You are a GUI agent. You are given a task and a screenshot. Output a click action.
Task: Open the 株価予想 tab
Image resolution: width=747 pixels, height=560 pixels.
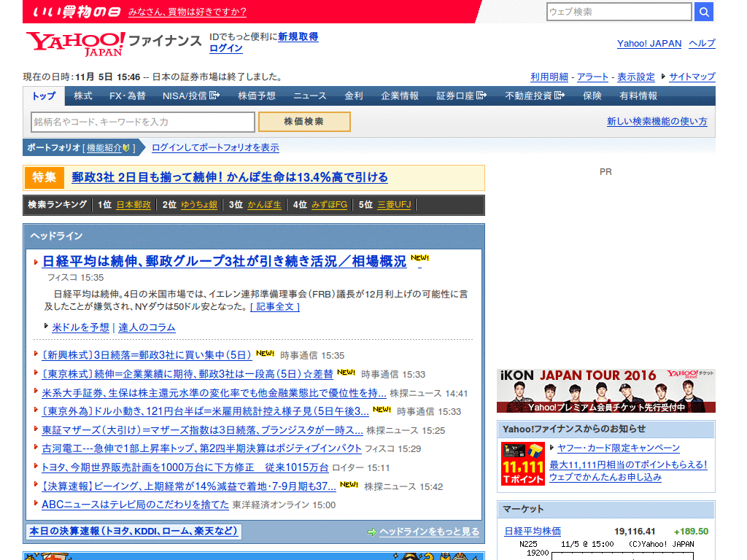coord(257,96)
